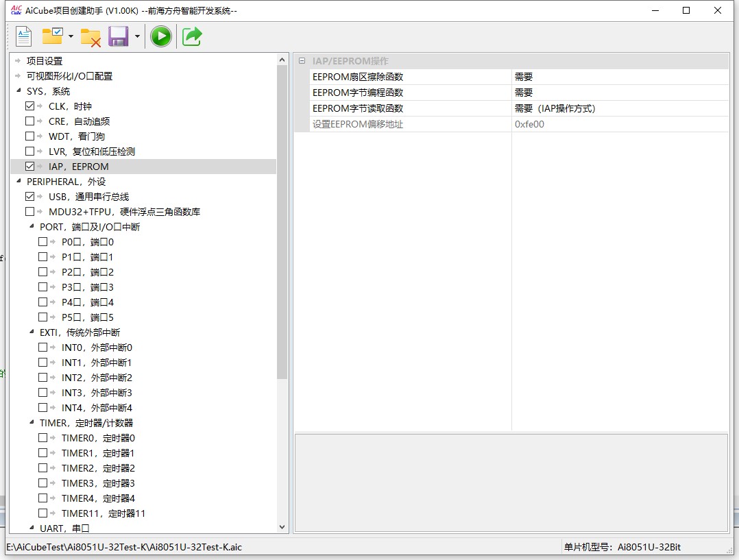The width and height of the screenshot is (739, 560).
Task: Click the export share arrow icon
Action: coord(192,36)
